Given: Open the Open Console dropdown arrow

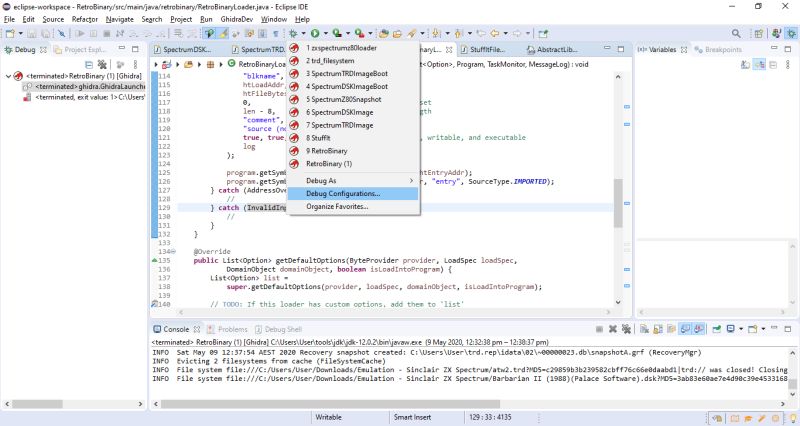Looking at the screenshot, I should coord(763,329).
